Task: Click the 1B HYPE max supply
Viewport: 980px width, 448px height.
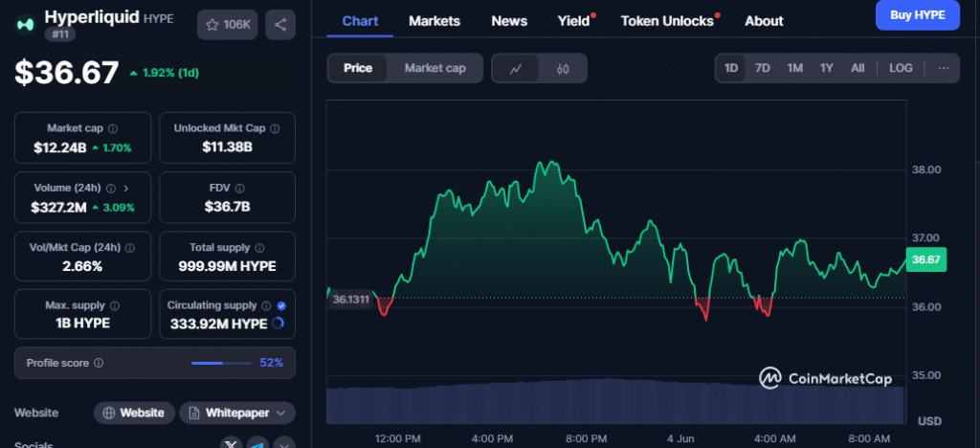Action: coord(82,323)
